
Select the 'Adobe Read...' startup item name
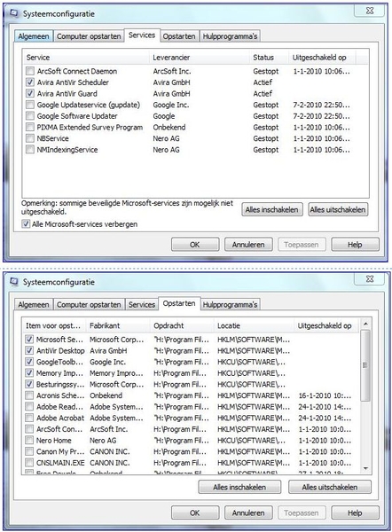(59, 406)
